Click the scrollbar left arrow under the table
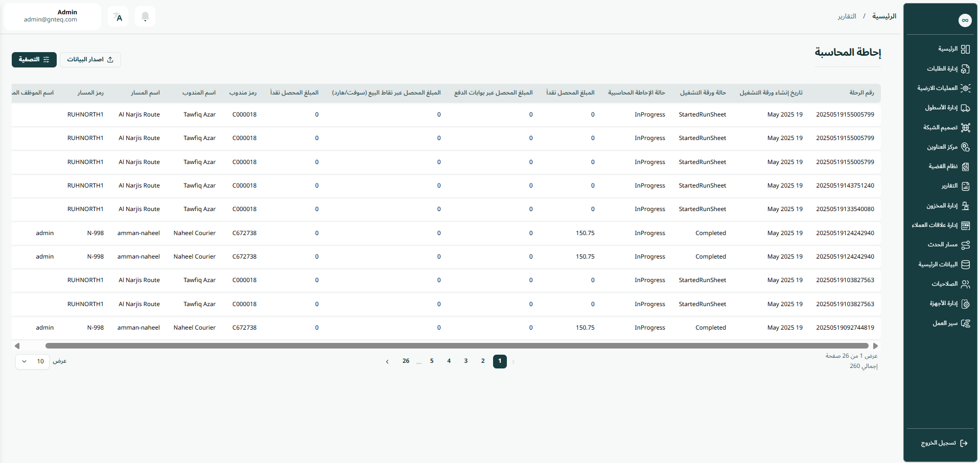The height and width of the screenshot is (463, 980). click(x=17, y=346)
